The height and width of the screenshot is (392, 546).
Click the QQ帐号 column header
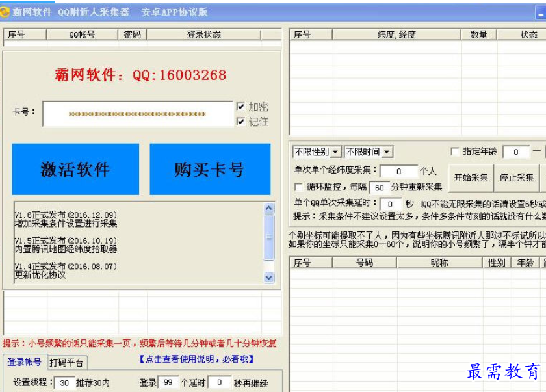pyautogui.click(x=82, y=34)
